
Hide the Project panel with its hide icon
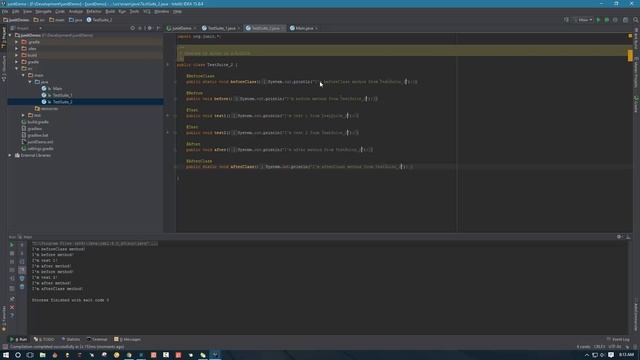click(x=158, y=28)
